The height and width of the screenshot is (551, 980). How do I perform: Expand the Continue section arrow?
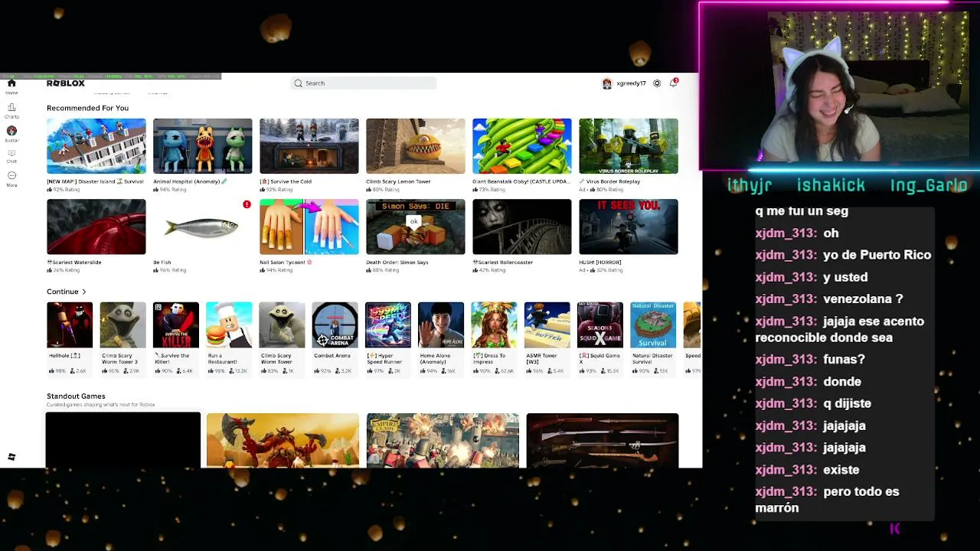pos(84,292)
